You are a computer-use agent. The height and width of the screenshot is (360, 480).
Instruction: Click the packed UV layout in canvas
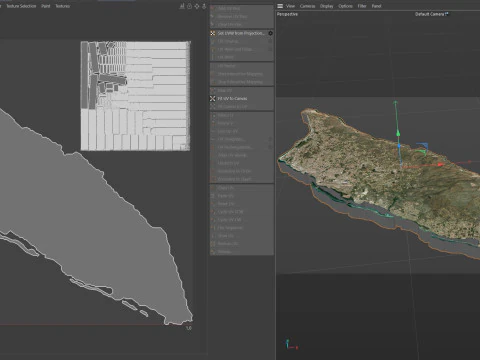(x=135, y=96)
